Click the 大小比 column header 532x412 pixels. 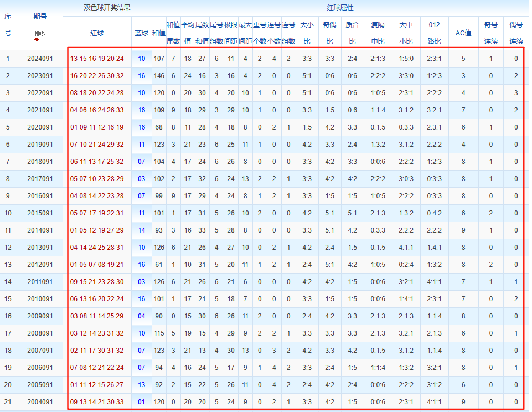click(x=307, y=33)
